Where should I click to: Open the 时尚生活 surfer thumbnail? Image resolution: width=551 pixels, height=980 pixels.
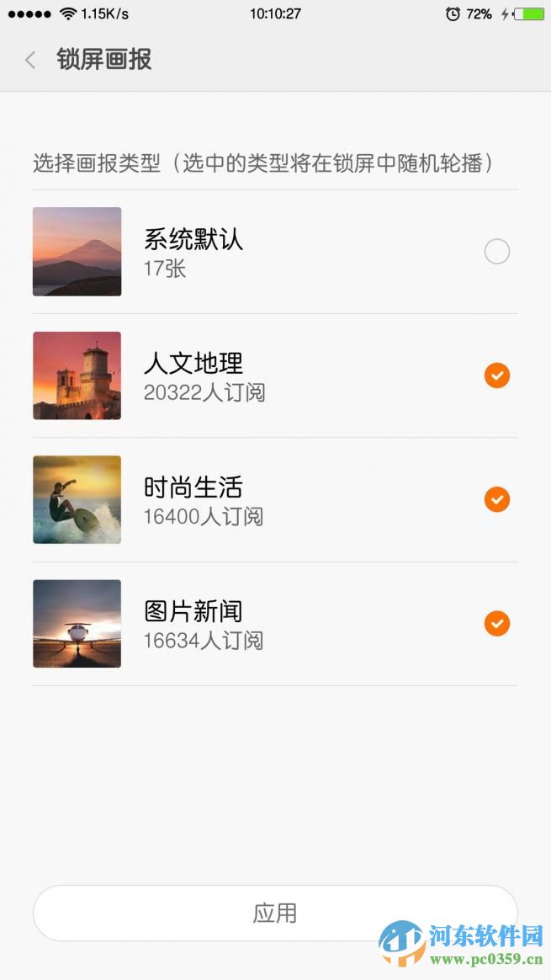pos(77,499)
